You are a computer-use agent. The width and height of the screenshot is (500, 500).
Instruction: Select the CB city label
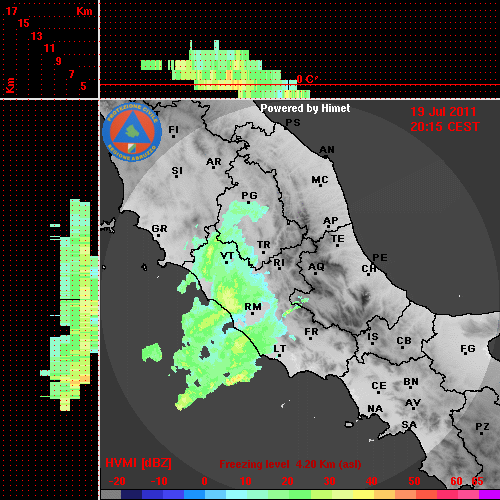coord(404,341)
